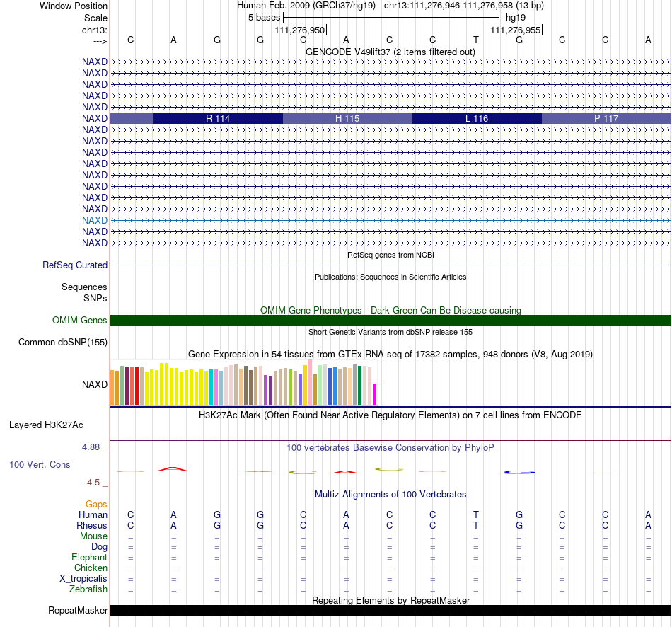Viewport: 672px width, 627px height.
Task: Click the blue PhyloP G conservation glyph
Action: click(519, 472)
